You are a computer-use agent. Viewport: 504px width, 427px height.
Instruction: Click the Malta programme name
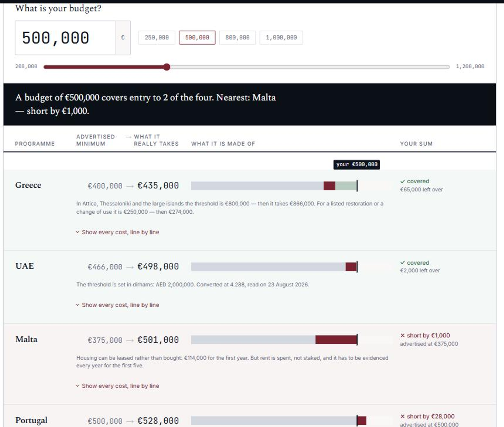click(27, 339)
